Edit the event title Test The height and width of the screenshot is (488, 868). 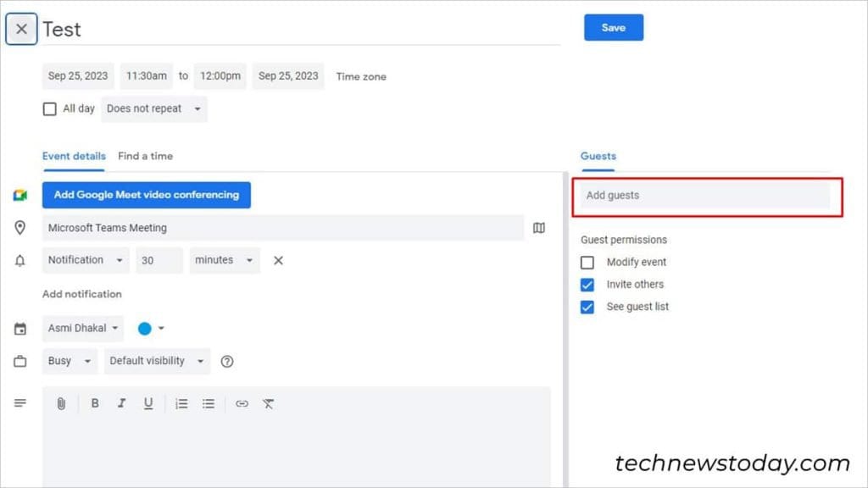pos(301,30)
